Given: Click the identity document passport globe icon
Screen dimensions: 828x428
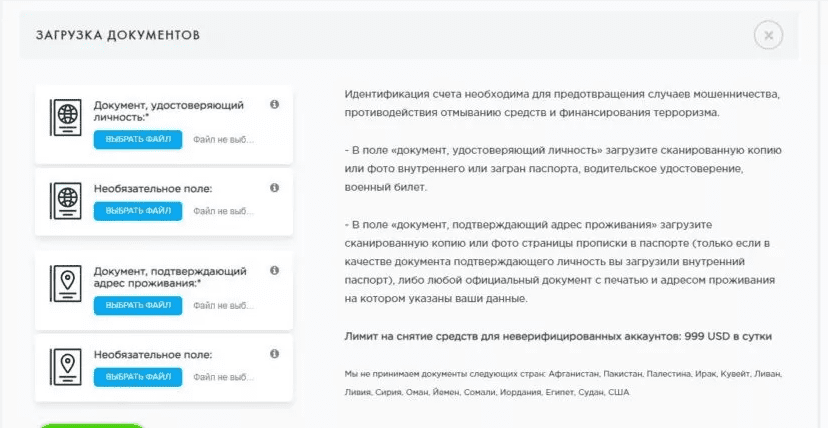Looking at the screenshot, I should [65, 117].
